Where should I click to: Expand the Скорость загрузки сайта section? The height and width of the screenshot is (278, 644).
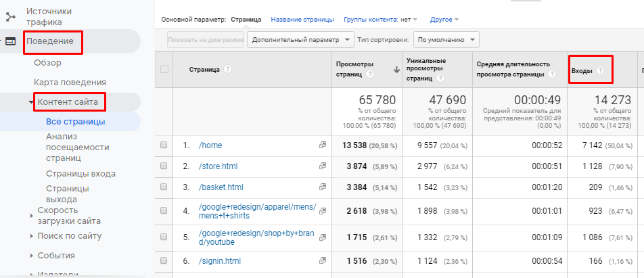coord(32,215)
